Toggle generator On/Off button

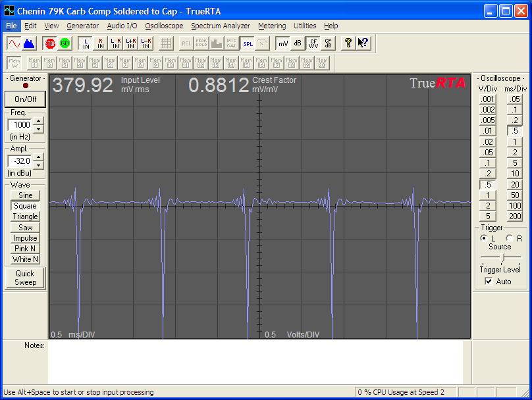click(x=25, y=99)
